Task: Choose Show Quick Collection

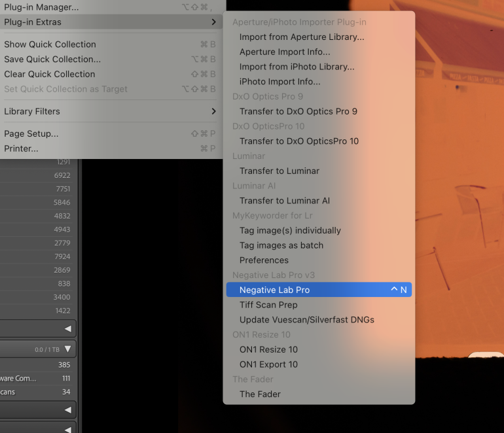Action: click(111, 44)
